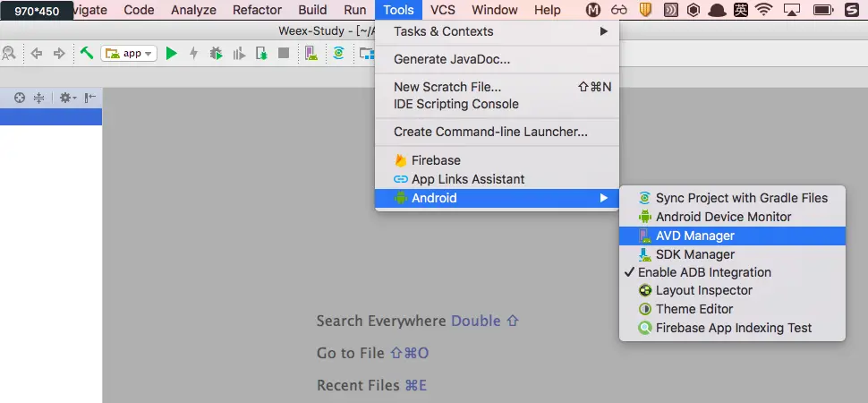Click the Profile app toolbar icon
Image resolution: width=868 pixels, height=403 pixels.
click(239, 53)
